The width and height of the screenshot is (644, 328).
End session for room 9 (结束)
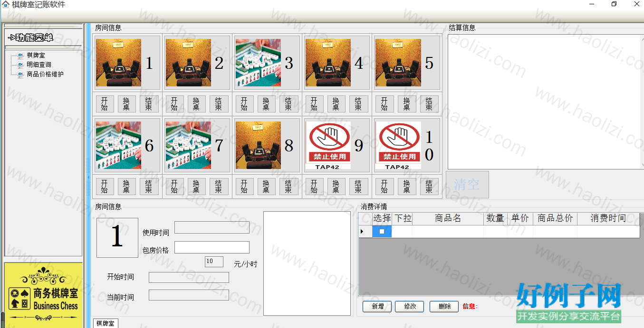tap(358, 187)
